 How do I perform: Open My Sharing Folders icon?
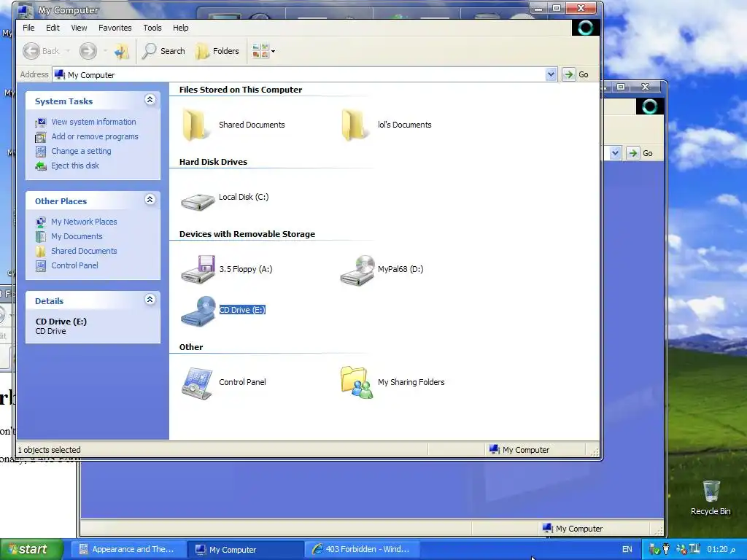356,382
